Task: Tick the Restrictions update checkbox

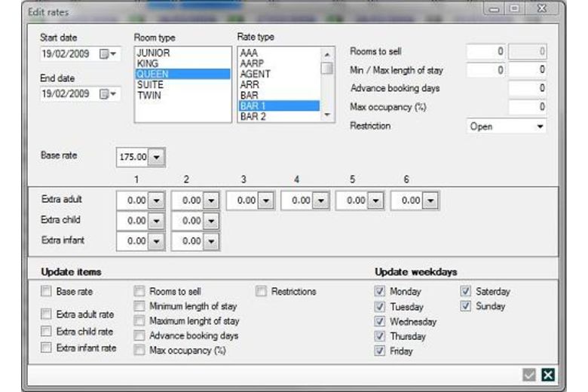Action: click(x=261, y=292)
